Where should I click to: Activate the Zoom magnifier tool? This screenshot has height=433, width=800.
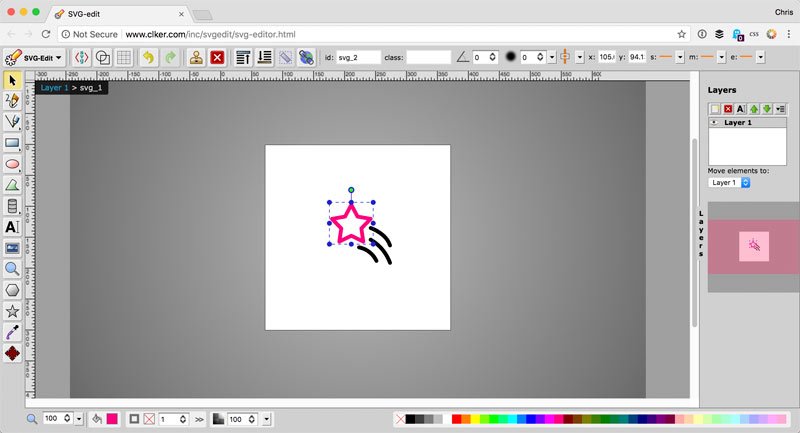12,269
